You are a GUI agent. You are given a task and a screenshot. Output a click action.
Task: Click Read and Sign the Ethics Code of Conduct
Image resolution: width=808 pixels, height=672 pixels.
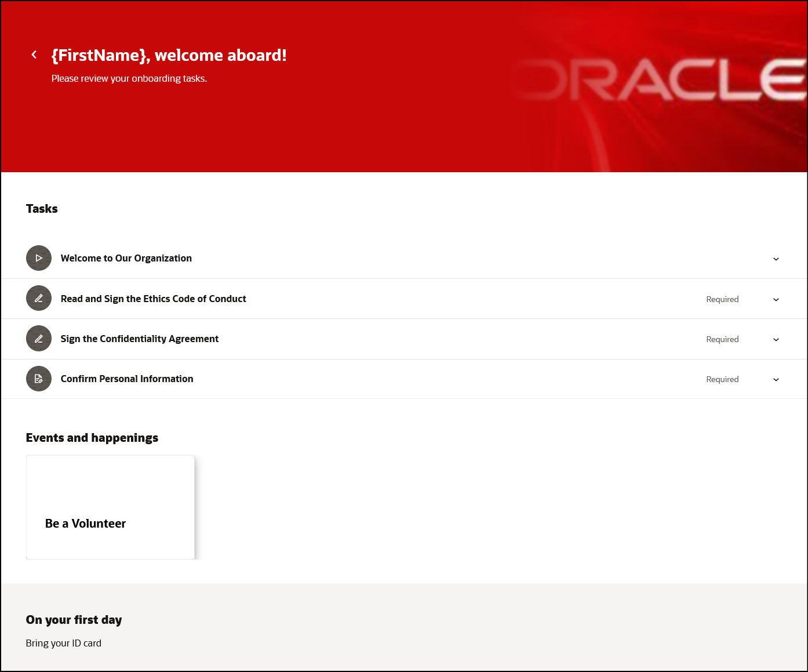tap(154, 299)
